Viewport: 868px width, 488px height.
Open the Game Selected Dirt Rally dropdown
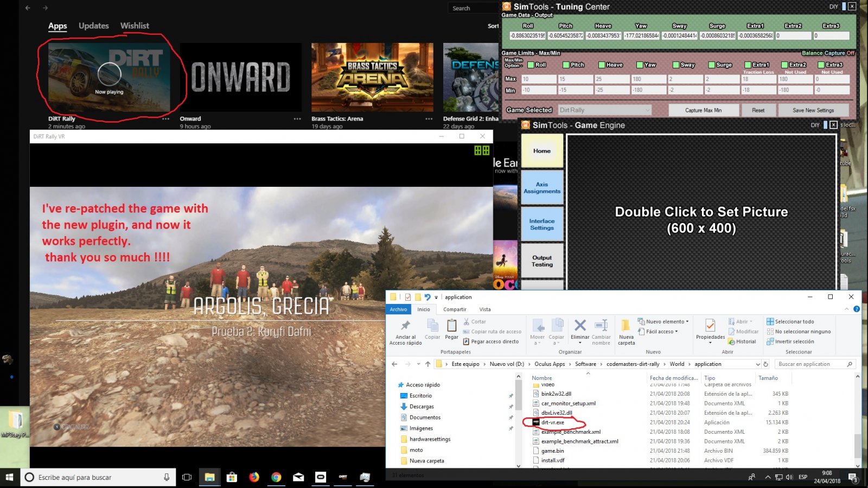pyautogui.click(x=604, y=110)
